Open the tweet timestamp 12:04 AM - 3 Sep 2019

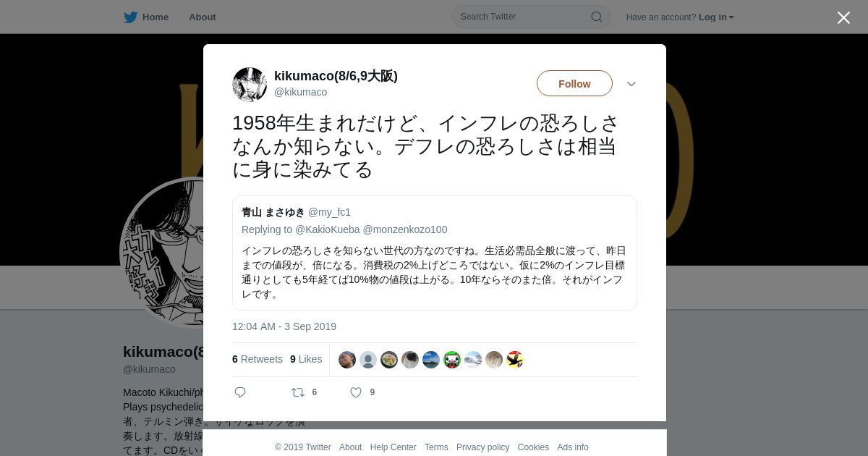284,326
